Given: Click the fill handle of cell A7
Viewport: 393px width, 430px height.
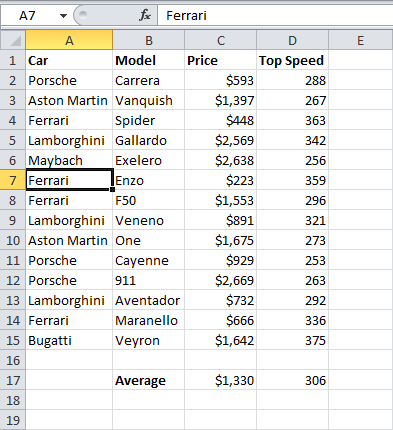Looking at the screenshot, I should 112,189.
